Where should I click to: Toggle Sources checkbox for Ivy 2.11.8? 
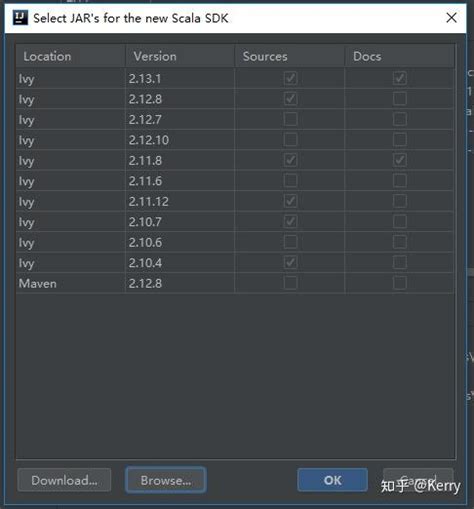(290, 160)
